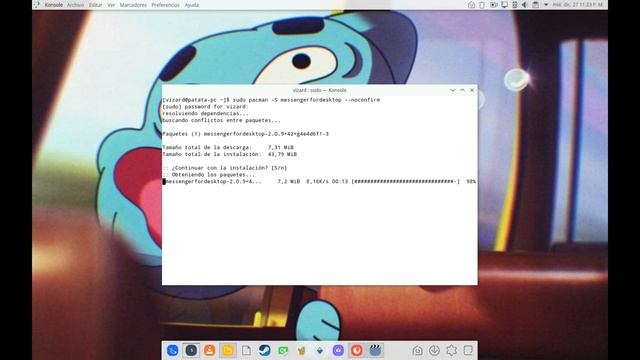640x360 pixels.
Task: Click the 'Paquetes (1) messengerfordesktop' line
Action: (245, 134)
